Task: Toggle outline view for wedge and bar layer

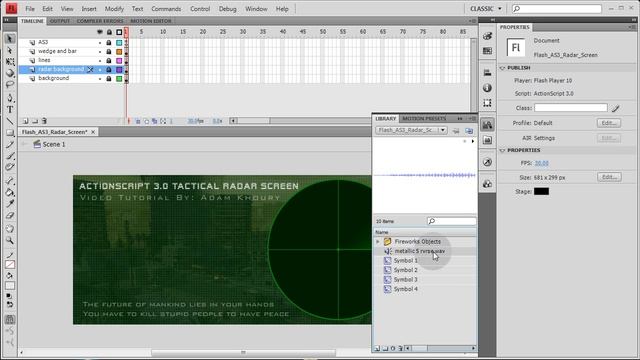Action: pos(119,52)
